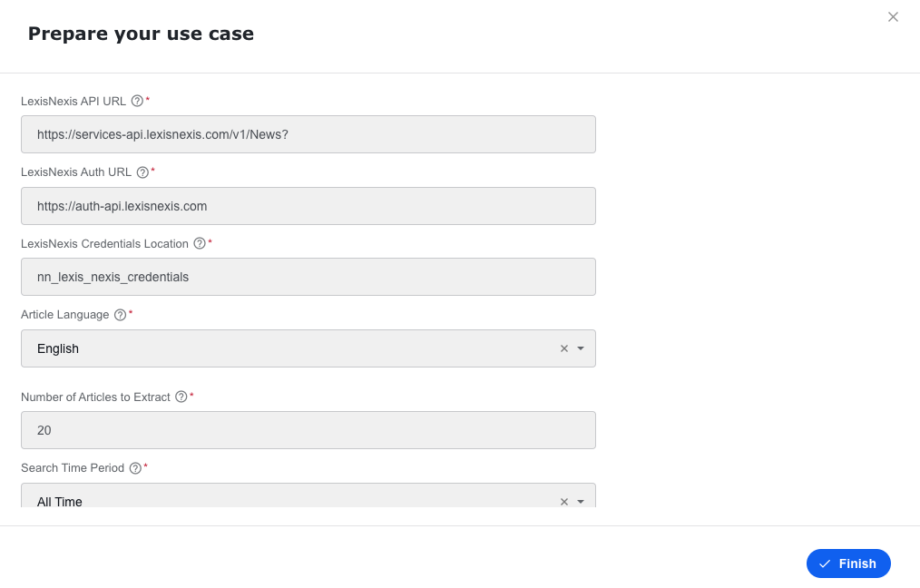Close the Prepare your use case dialog
The height and width of the screenshot is (588, 920).
(x=893, y=17)
